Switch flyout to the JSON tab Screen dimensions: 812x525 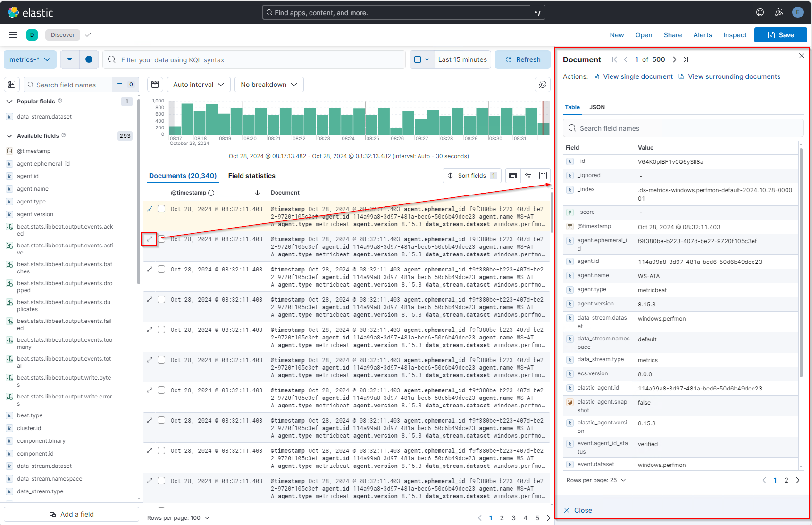pyautogui.click(x=597, y=107)
